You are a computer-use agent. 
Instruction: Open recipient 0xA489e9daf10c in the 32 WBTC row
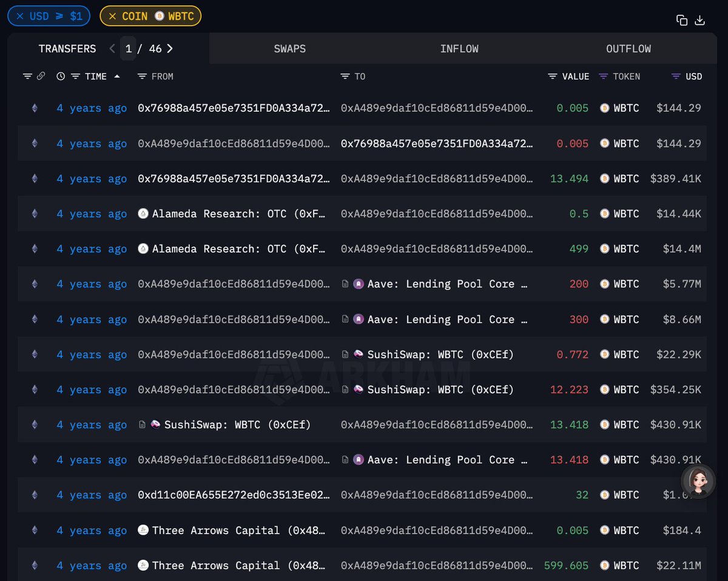pos(437,495)
